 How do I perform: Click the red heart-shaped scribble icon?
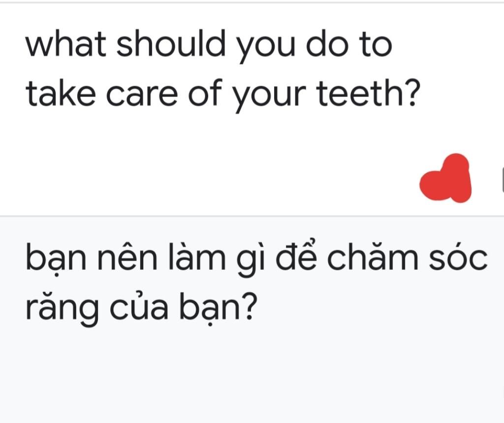coord(446,178)
